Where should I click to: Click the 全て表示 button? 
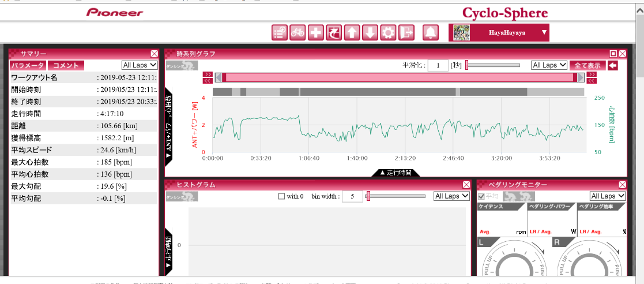[x=587, y=65]
